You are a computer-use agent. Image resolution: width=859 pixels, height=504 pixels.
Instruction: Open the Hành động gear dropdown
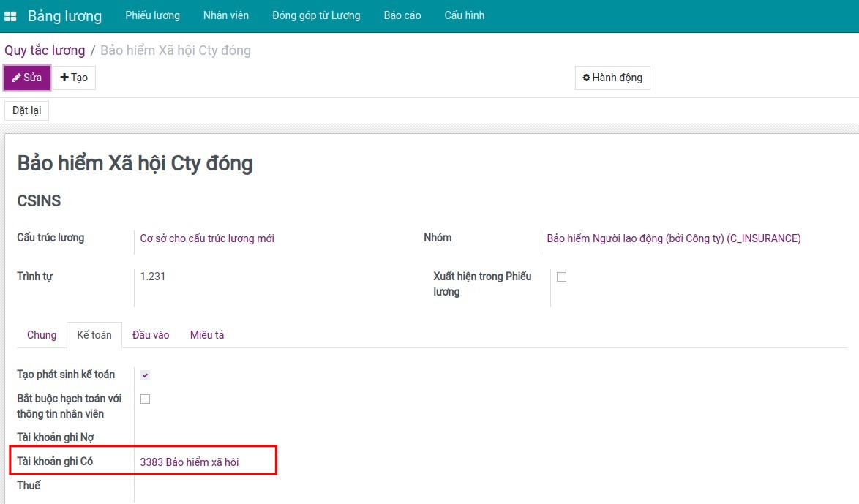tap(612, 78)
